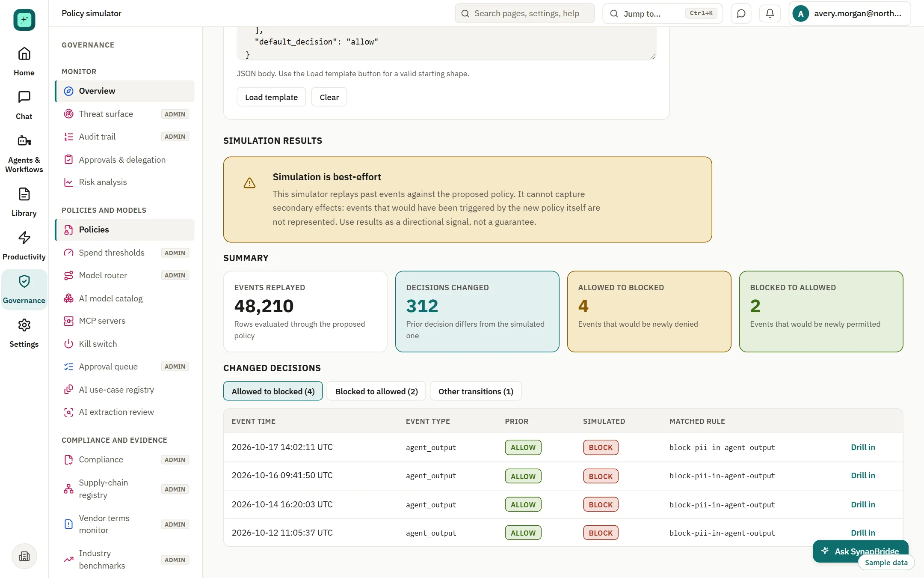Open Home in the left rail
Image resolution: width=924 pixels, height=578 pixels.
24,62
